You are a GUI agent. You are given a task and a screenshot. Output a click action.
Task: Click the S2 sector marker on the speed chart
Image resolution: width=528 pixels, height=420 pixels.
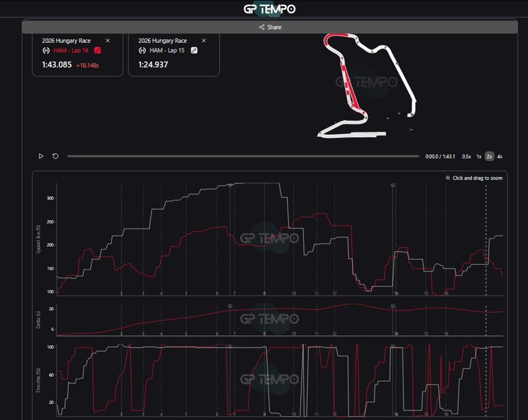coord(230,185)
